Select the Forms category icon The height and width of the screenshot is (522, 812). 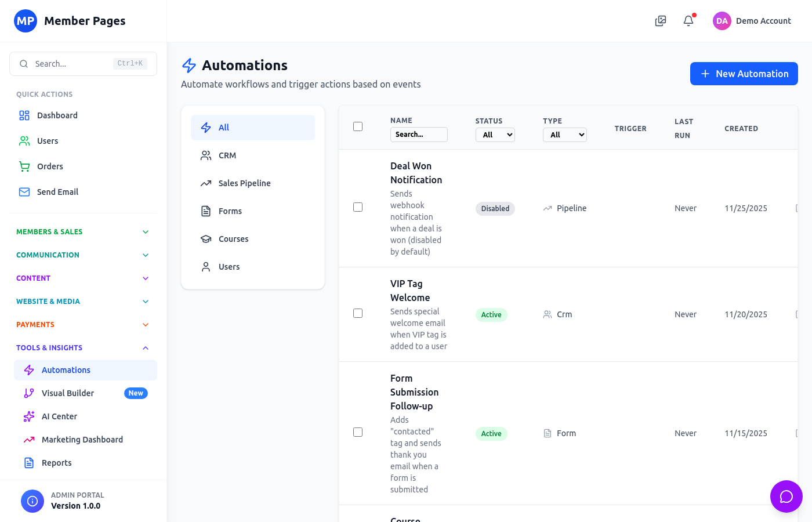pos(206,211)
